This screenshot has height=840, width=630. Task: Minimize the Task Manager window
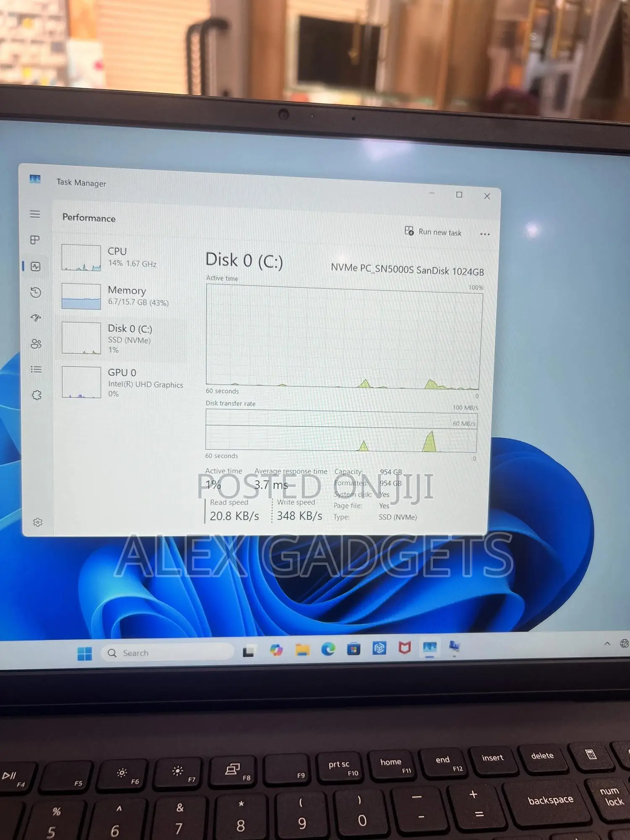tap(432, 193)
